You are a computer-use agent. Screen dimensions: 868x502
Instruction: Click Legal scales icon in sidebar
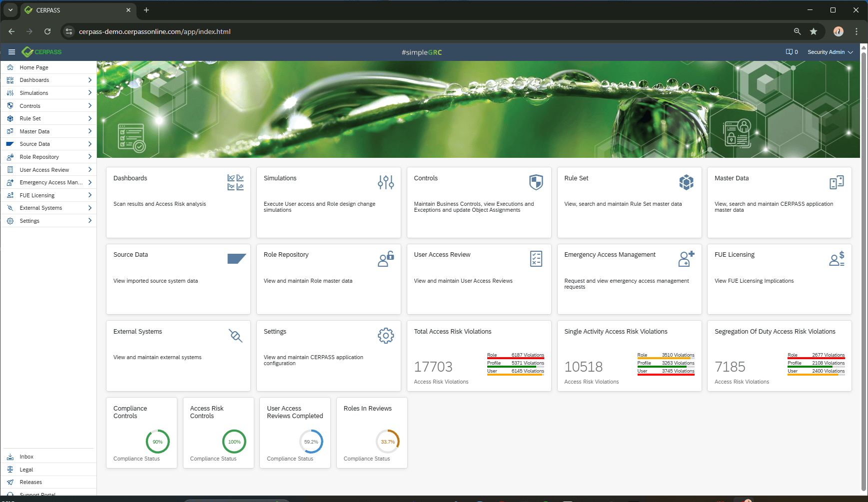point(10,470)
